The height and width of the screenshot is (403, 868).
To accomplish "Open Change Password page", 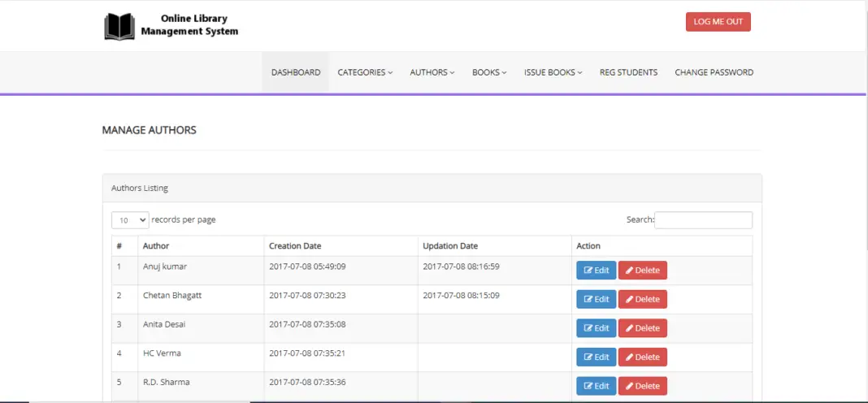I will (714, 72).
